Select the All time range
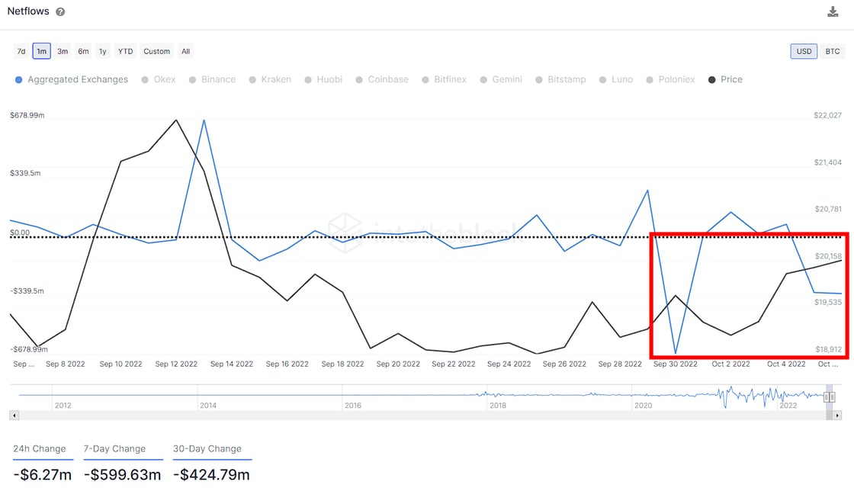Image resolution: width=854 pixels, height=504 pixels. 185,51
